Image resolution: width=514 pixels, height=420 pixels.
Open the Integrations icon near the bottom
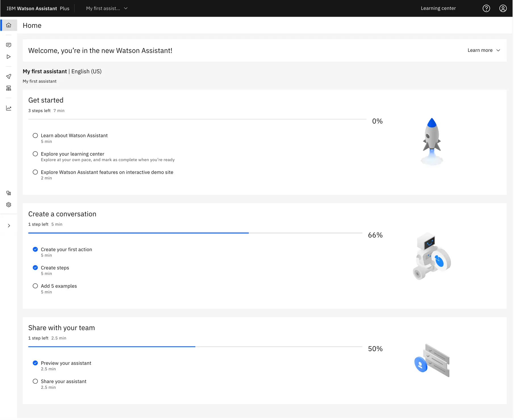(x=9, y=193)
